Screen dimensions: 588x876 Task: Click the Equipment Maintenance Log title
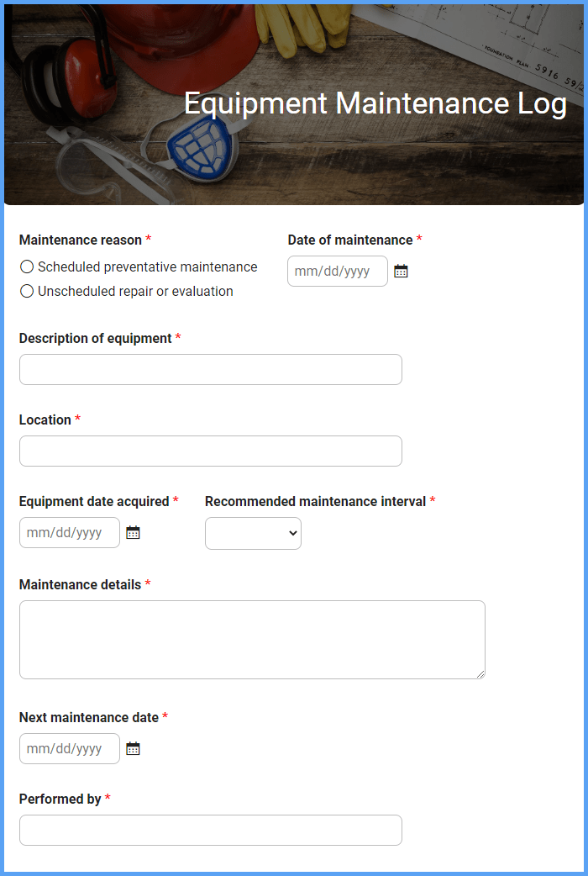(x=375, y=104)
